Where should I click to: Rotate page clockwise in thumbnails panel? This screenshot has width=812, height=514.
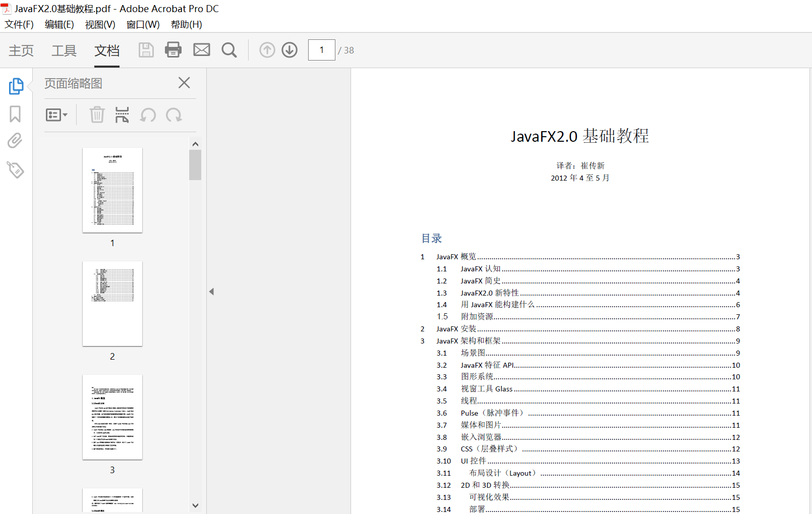point(174,115)
